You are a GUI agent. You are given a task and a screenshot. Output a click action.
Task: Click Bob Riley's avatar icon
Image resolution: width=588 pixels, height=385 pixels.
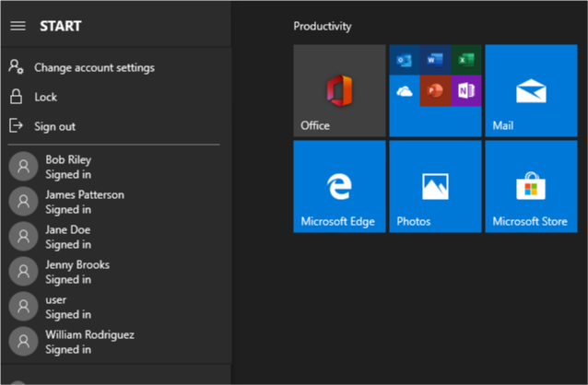(x=23, y=167)
